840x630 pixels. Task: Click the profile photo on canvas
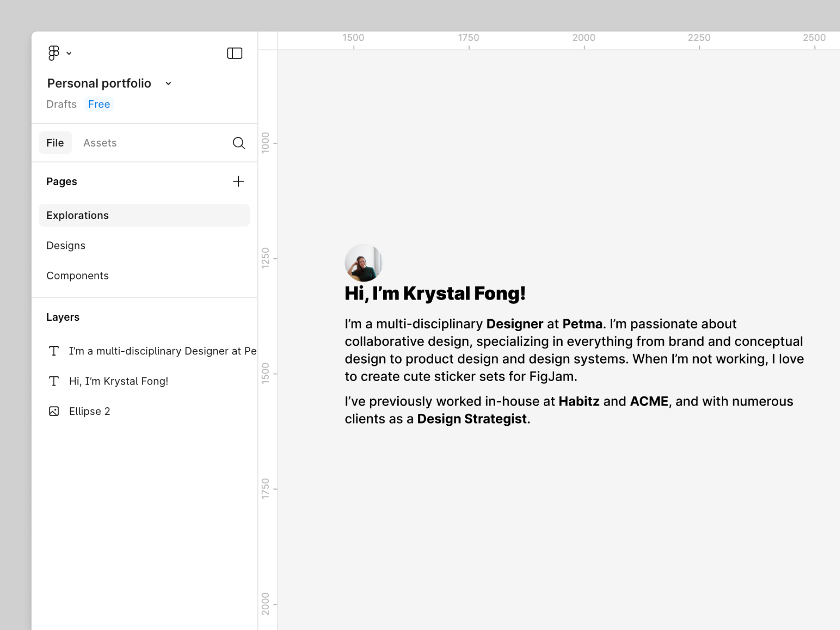click(x=363, y=262)
